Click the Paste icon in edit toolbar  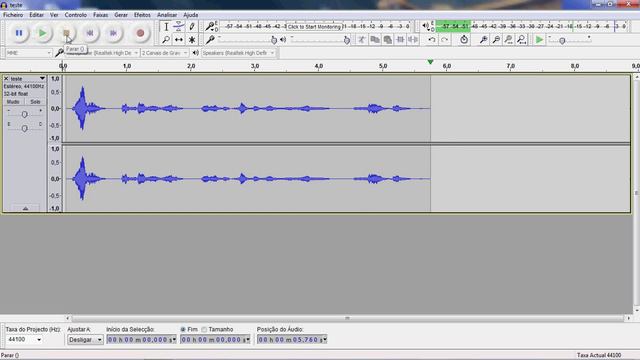[388, 40]
